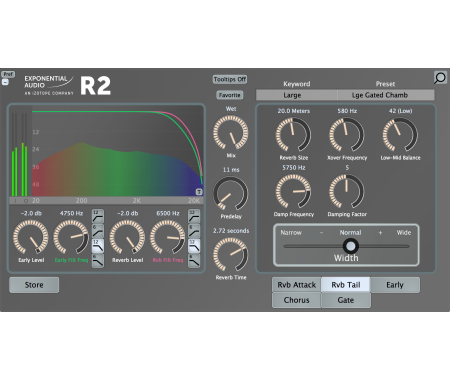Click the Damp Frequency knob

pyautogui.click(x=293, y=191)
